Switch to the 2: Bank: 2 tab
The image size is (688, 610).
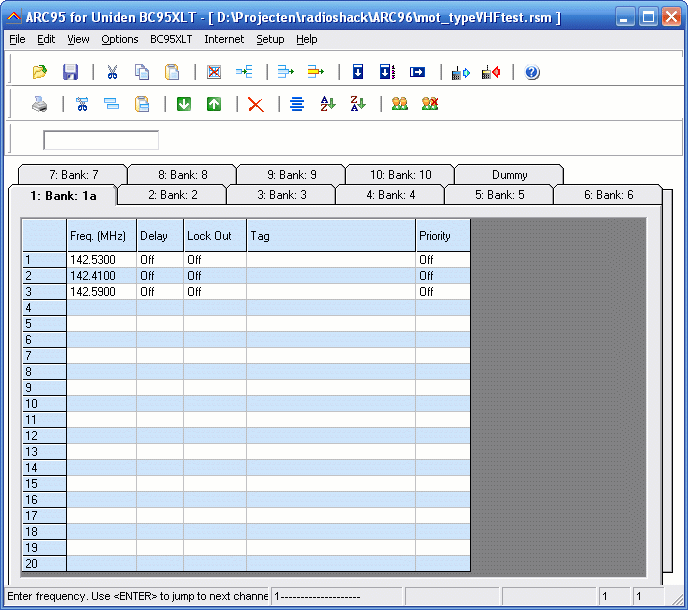(172, 195)
